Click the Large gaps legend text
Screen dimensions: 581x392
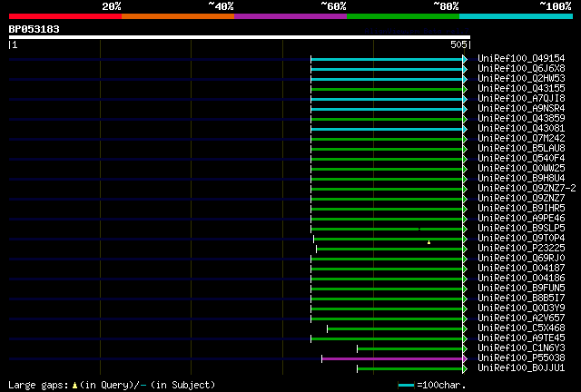pyautogui.click(x=112, y=385)
